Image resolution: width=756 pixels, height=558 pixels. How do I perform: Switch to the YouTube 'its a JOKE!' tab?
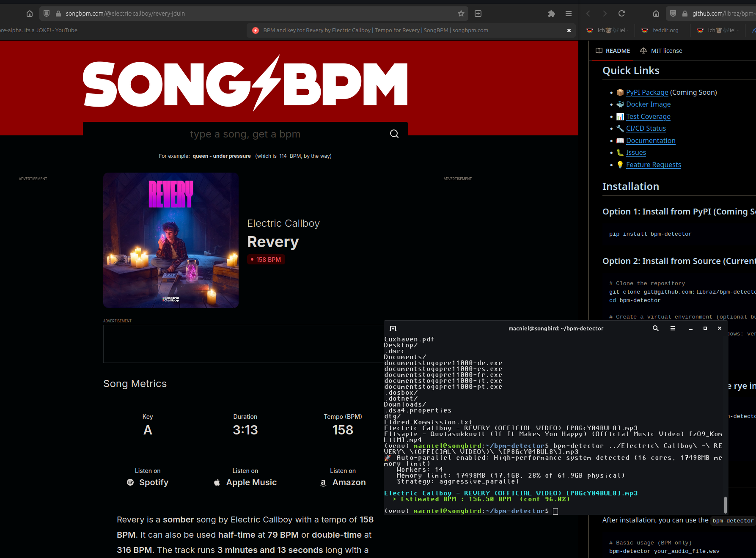pos(39,30)
